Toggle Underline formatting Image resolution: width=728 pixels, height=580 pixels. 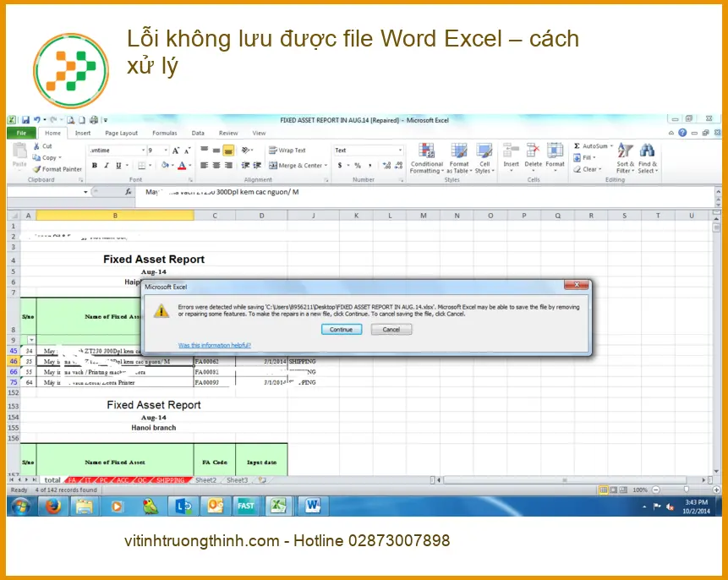118,166
